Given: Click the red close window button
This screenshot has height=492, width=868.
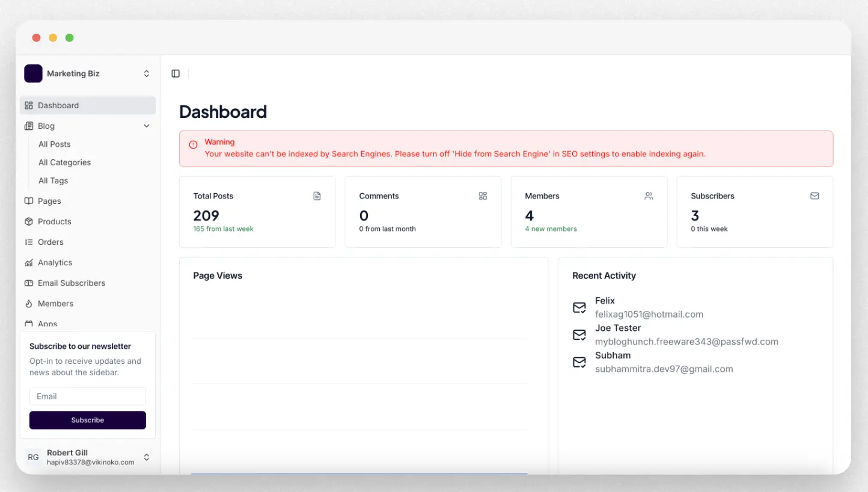Looking at the screenshot, I should tap(36, 38).
